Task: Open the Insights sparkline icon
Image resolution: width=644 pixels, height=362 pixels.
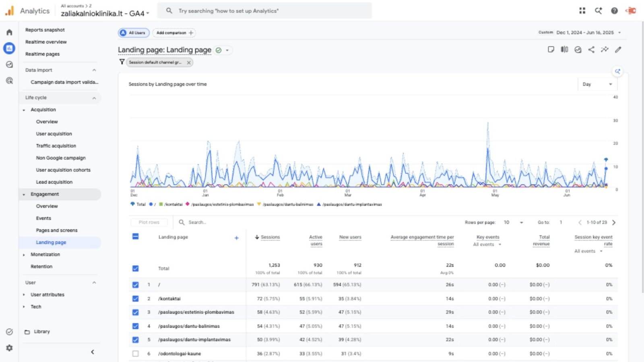Action: [x=605, y=49]
